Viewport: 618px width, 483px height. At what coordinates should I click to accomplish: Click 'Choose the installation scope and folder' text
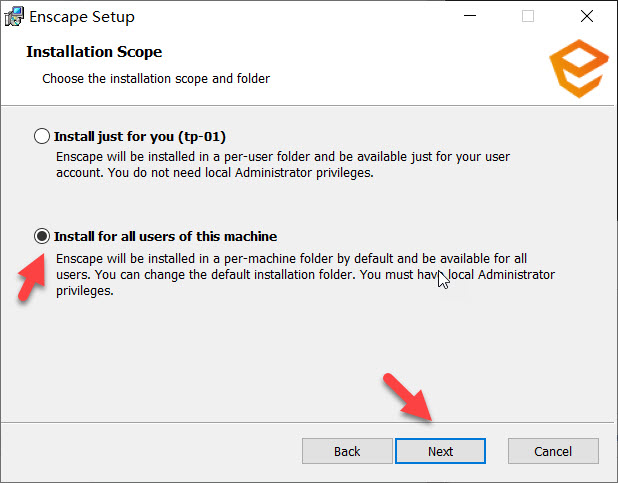(156, 78)
